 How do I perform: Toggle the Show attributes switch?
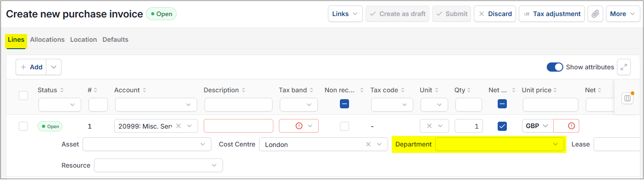[555, 67]
